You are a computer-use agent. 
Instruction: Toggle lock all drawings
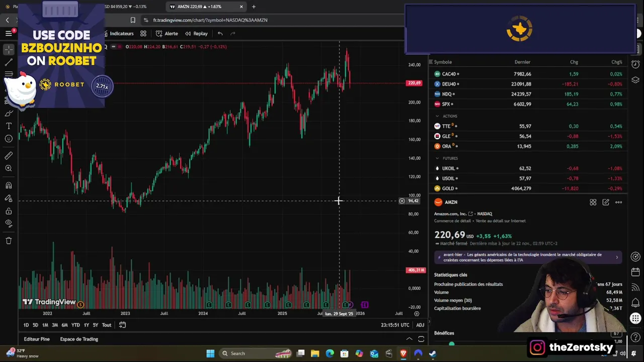[9, 211]
